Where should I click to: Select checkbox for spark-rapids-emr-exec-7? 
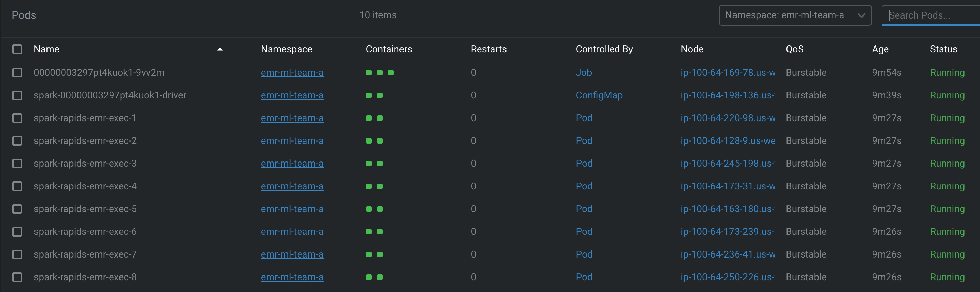(x=17, y=254)
